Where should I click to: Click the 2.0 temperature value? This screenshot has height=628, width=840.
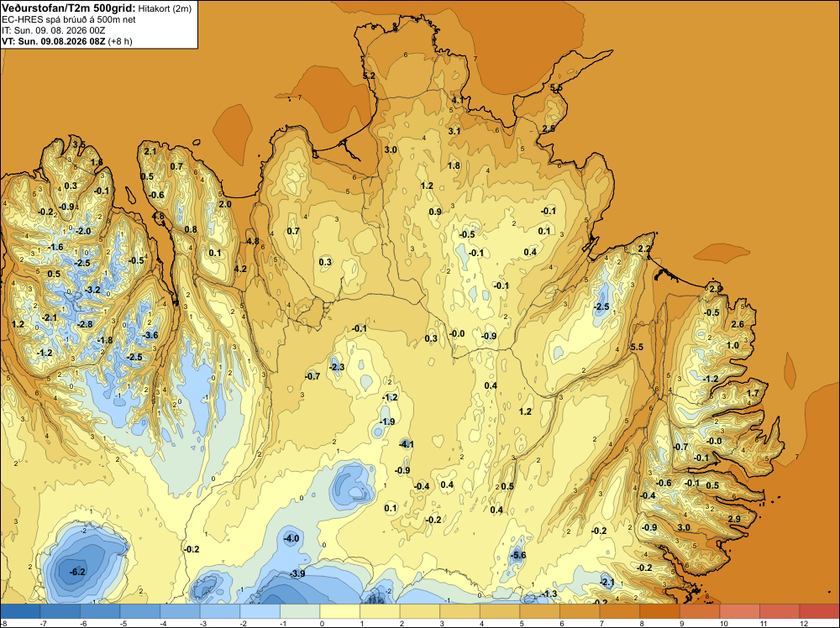point(225,204)
